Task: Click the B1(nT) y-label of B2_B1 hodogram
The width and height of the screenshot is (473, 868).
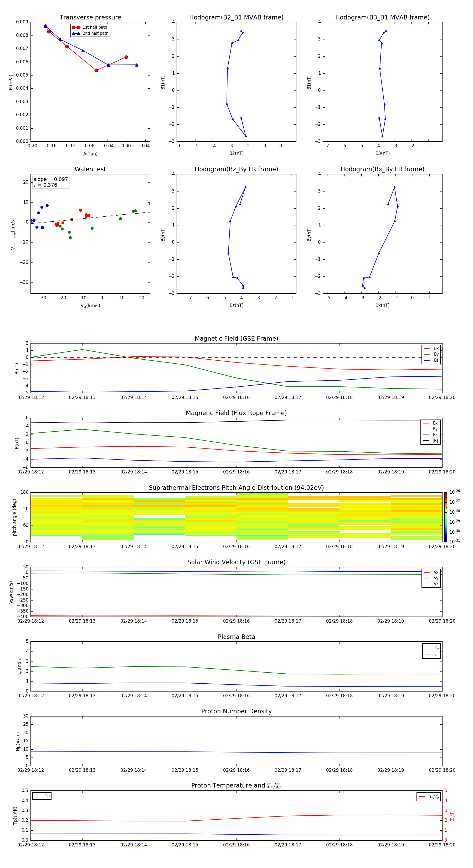Action: [x=163, y=82]
